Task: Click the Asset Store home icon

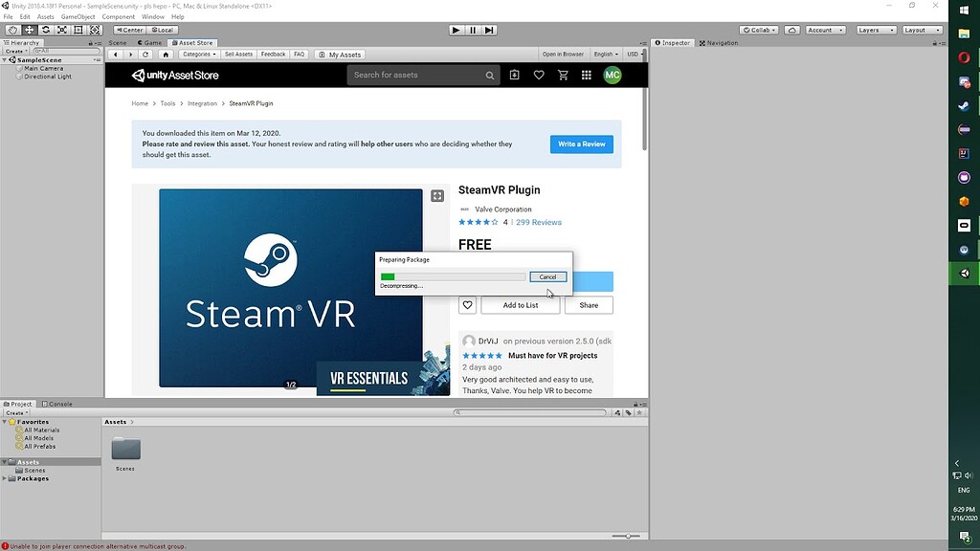Action: (x=166, y=55)
